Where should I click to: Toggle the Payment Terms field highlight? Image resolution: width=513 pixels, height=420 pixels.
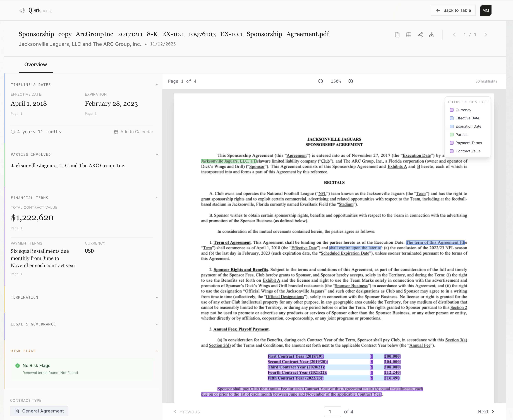(452, 143)
